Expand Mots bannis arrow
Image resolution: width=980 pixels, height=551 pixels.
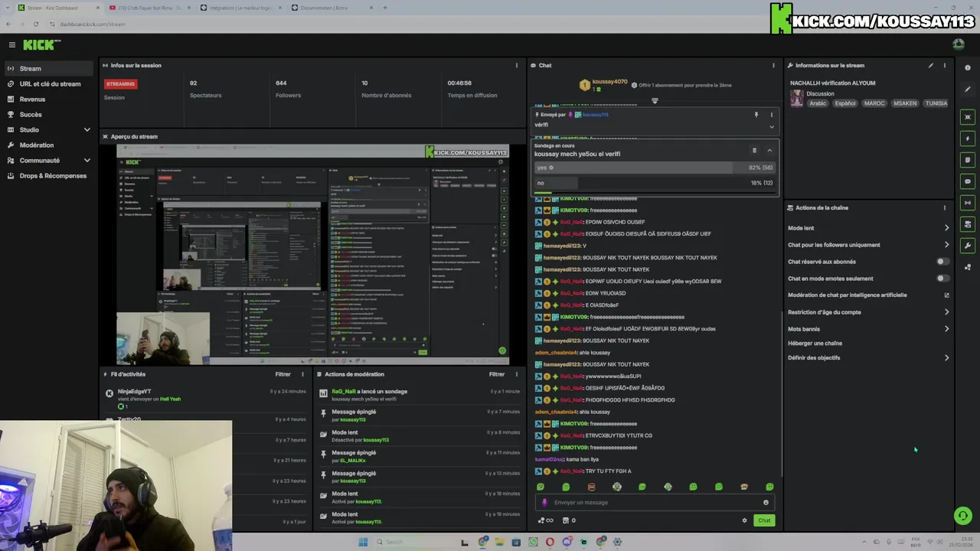point(946,329)
